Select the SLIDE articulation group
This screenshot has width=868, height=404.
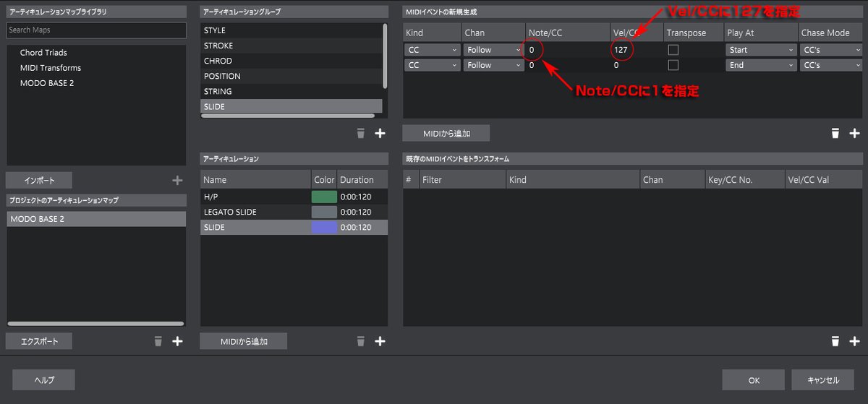pos(291,106)
